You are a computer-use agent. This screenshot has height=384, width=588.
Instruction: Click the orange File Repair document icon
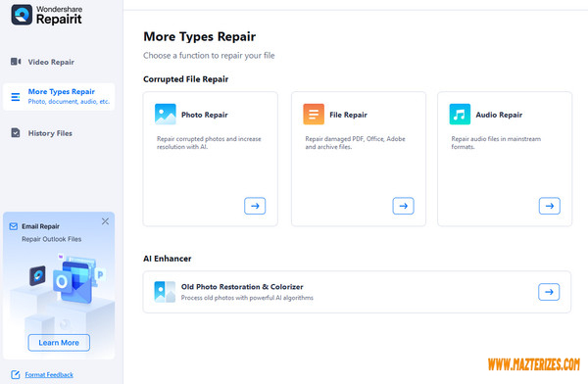(x=314, y=114)
